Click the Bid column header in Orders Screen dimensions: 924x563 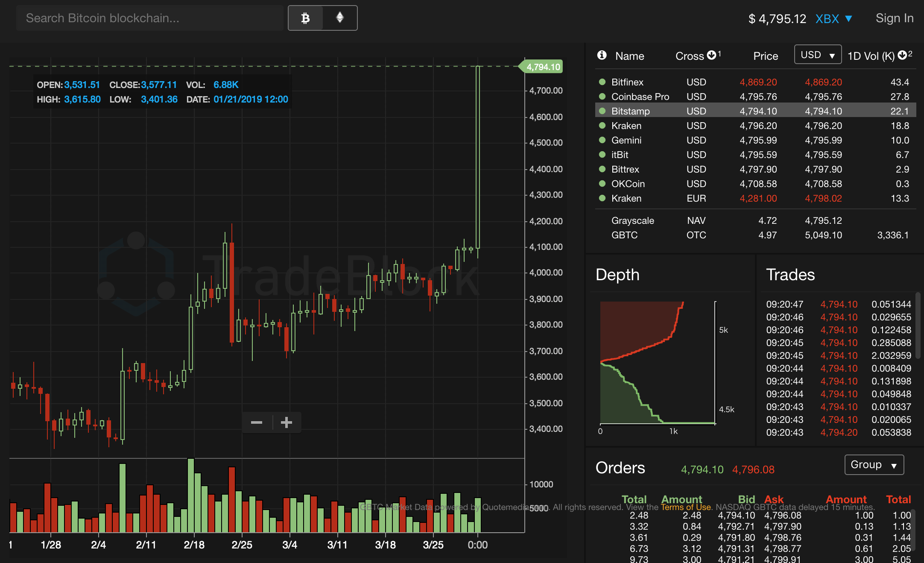pos(746,499)
